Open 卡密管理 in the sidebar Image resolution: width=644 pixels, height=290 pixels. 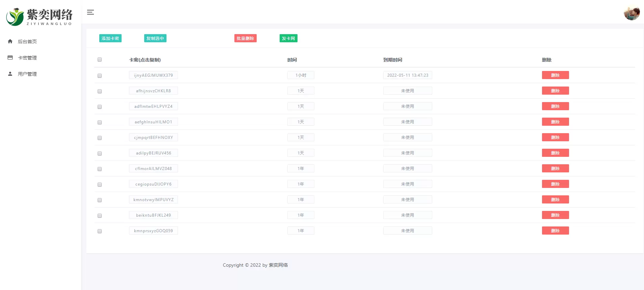click(x=27, y=58)
